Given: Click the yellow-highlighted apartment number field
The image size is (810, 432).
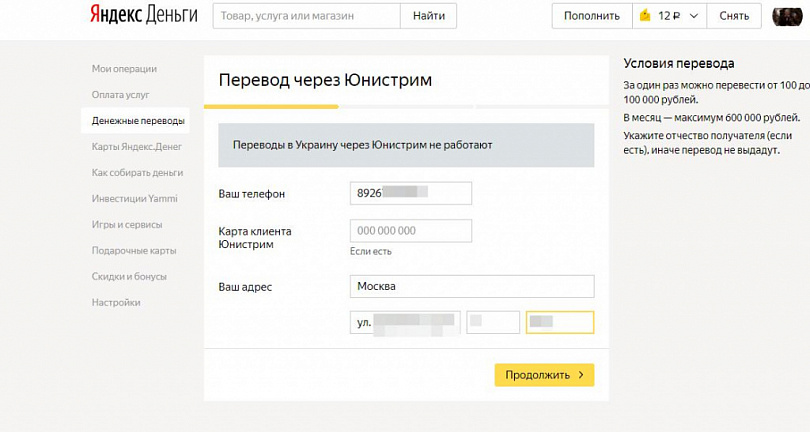Looking at the screenshot, I should pos(560,322).
